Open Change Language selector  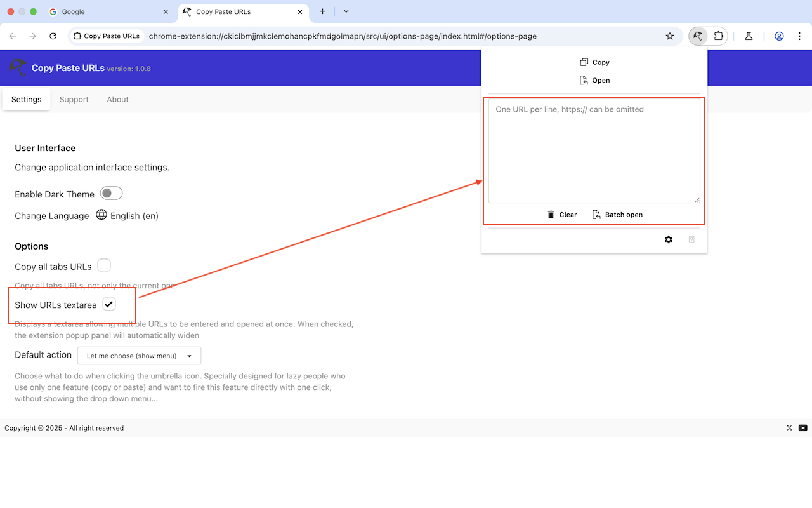(127, 215)
